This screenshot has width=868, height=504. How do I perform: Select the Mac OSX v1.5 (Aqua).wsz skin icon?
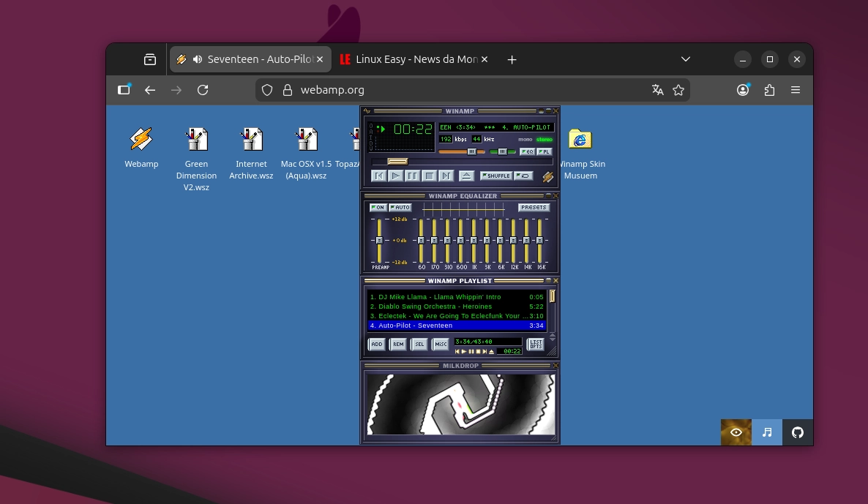(306, 139)
